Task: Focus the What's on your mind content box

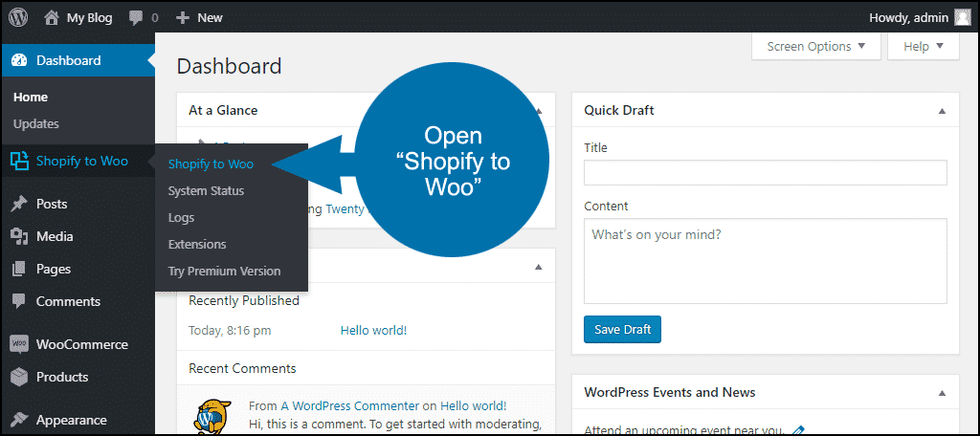Action: 765,261
